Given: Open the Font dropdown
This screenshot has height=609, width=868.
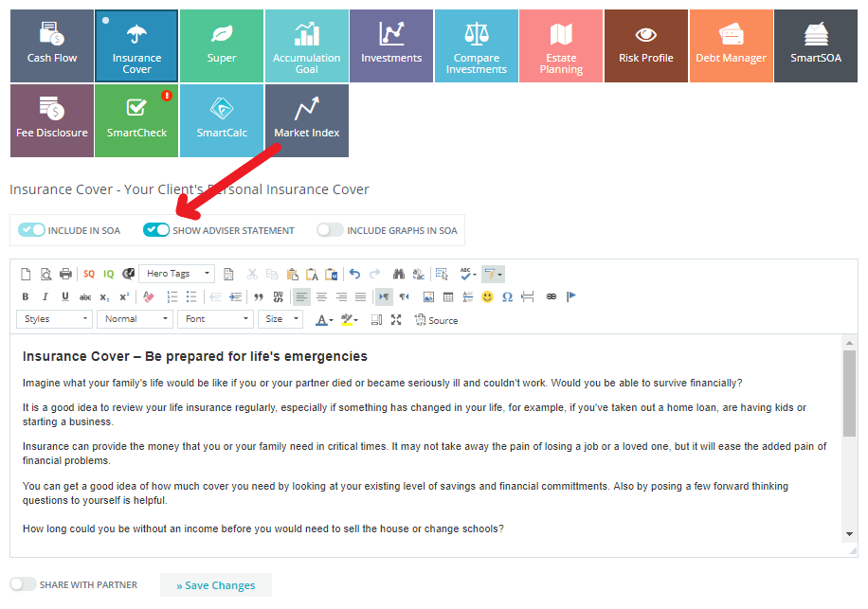Looking at the screenshot, I should (214, 319).
